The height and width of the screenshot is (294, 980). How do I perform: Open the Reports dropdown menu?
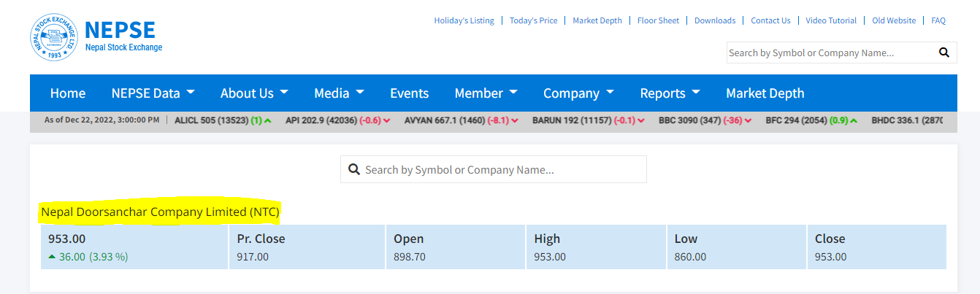point(670,93)
